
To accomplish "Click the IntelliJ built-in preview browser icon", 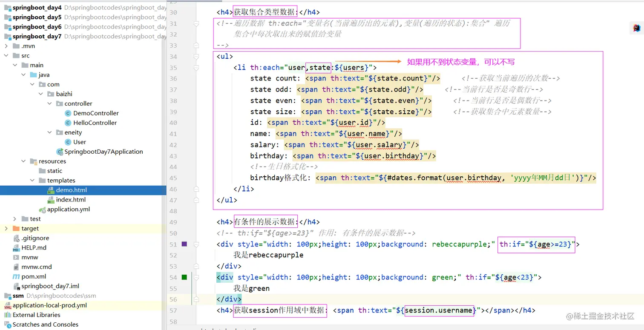I will tap(636, 28).
